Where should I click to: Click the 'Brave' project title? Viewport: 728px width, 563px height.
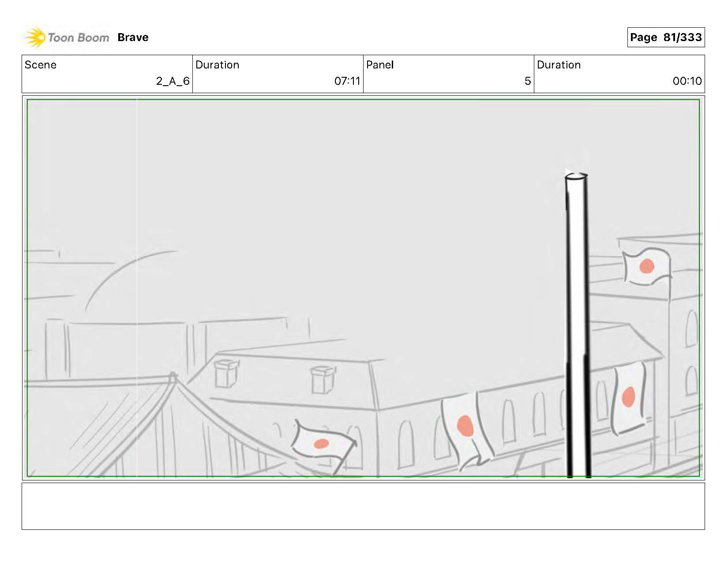[x=133, y=38]
